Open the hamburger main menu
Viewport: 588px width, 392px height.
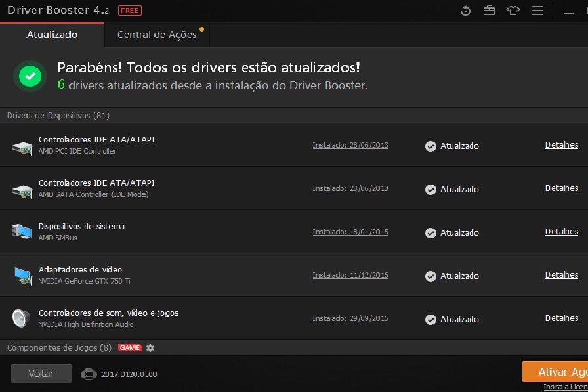click(x=537, y=11)
